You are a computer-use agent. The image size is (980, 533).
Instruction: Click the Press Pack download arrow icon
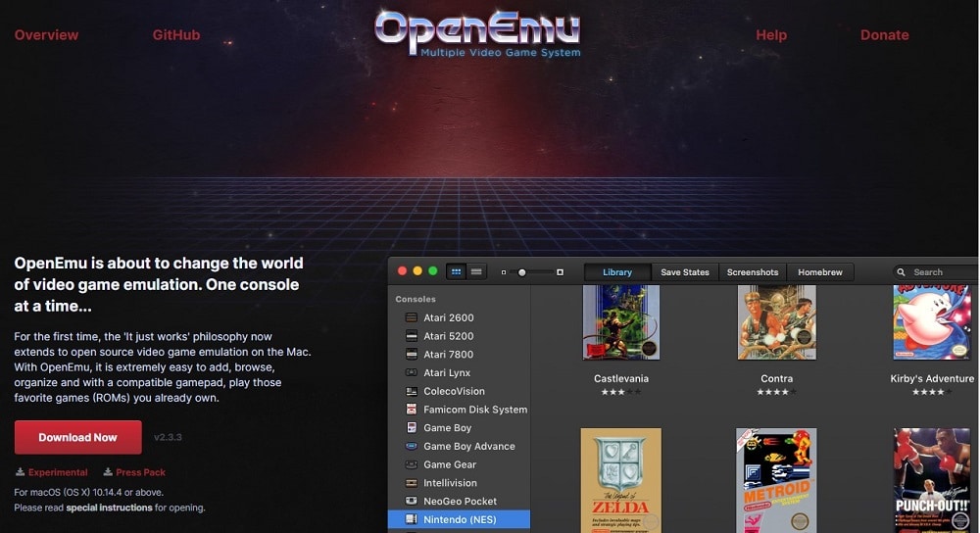pyautogui.click(x=108, y=472)
